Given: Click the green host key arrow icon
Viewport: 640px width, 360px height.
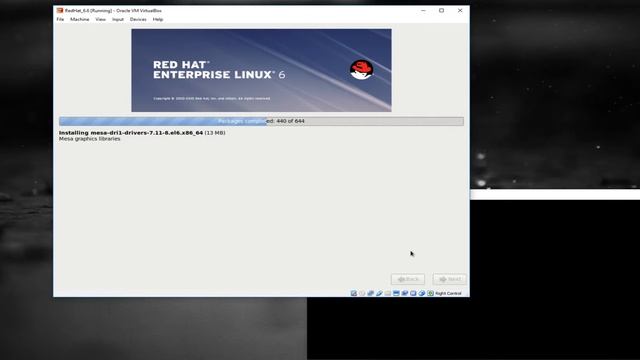Looking at the screenshot, I should click(x=430, y=293).
